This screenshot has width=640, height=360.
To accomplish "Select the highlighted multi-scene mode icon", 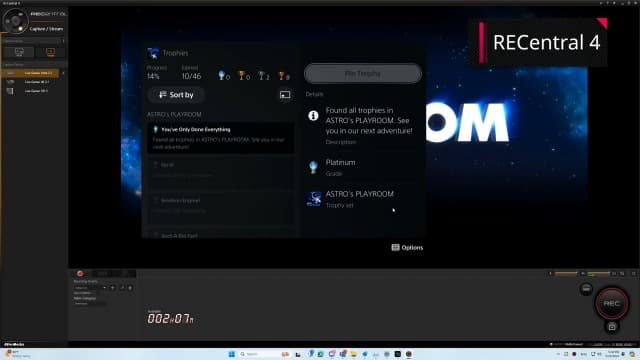I will pyautogui.click(x=50, y=52).
